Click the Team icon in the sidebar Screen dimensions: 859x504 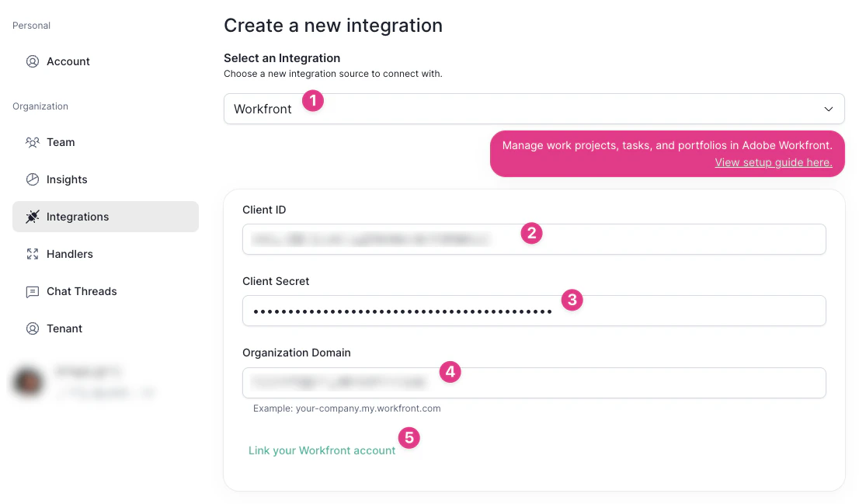pyautogui.click(x=32, y=142)
